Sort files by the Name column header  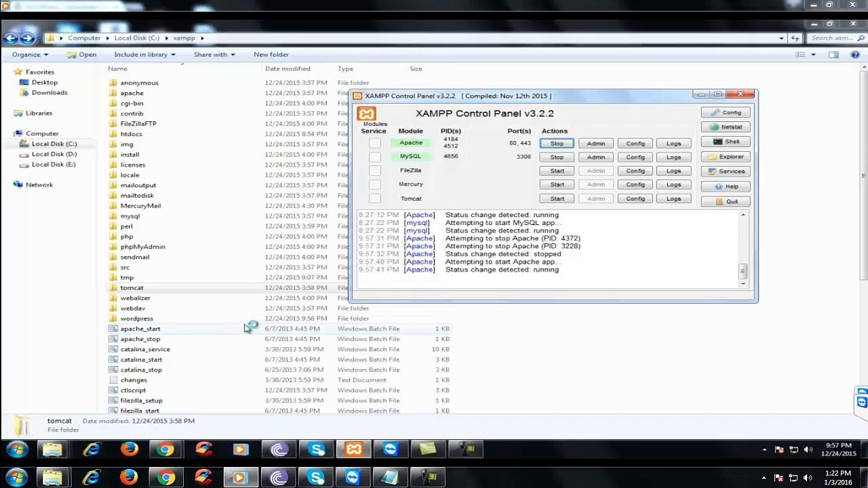pos(117,68)
